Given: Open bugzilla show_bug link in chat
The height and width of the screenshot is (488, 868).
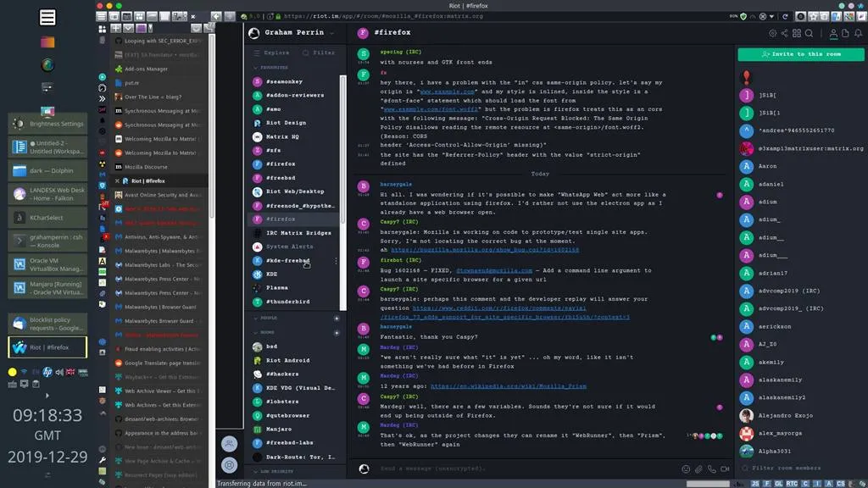Looking at the screenshot, I should pyautogui.click(x=484, y=250).
